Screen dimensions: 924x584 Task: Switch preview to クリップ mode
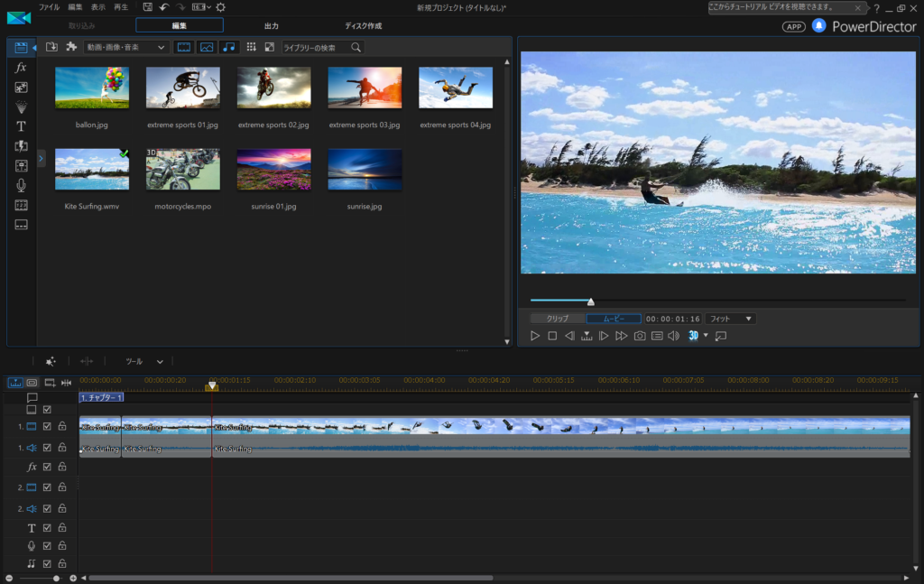point(558,319)
